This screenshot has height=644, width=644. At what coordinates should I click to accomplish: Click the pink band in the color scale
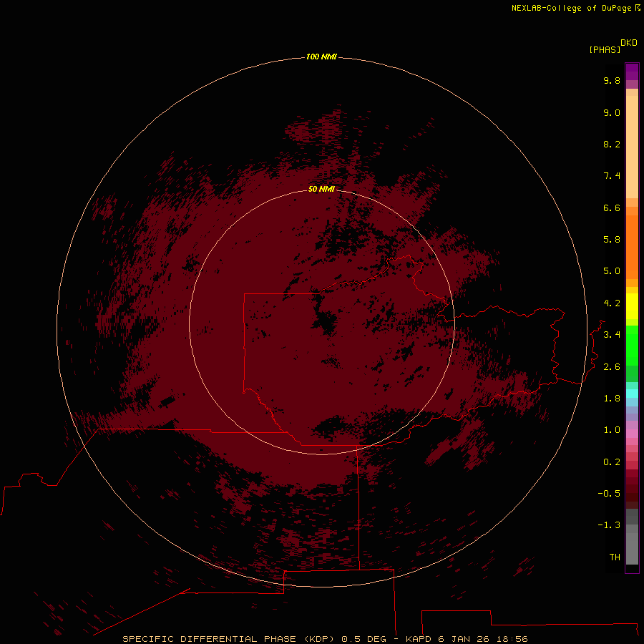(632, 434)
